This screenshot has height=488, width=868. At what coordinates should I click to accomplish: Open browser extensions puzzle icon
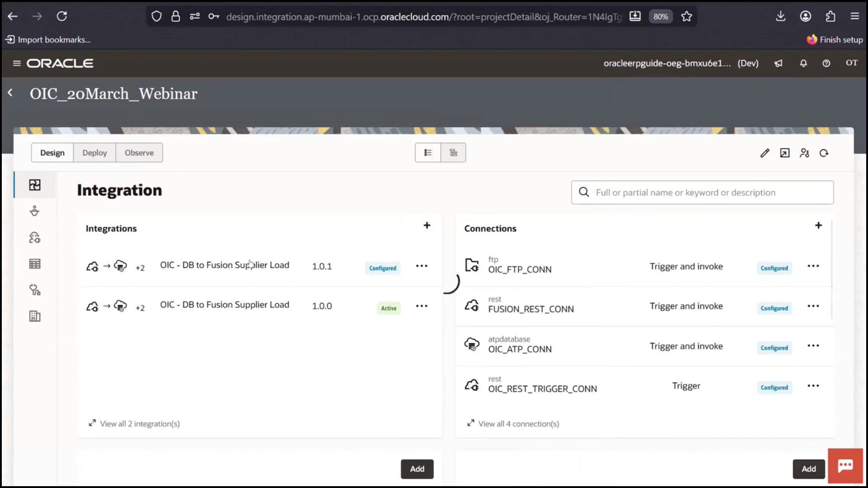click(x=830, y=17)
